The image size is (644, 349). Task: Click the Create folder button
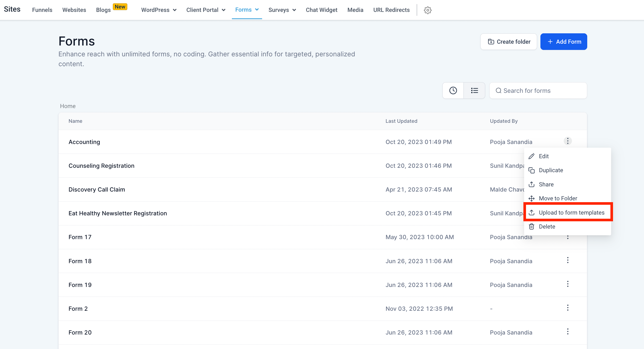[508, 42]
